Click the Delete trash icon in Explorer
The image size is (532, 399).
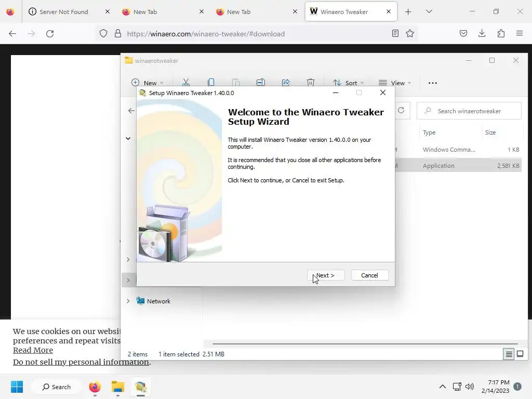(311, 83)
